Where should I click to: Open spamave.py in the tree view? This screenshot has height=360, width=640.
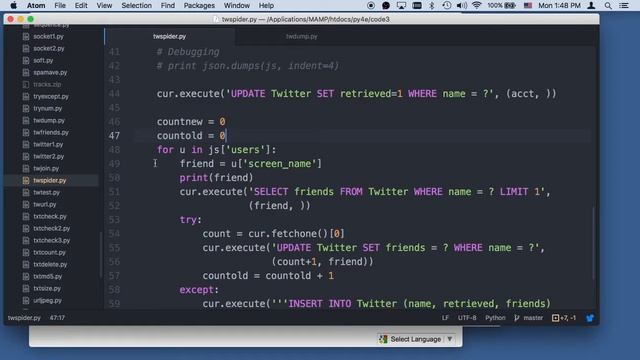(x=50, y=72)
